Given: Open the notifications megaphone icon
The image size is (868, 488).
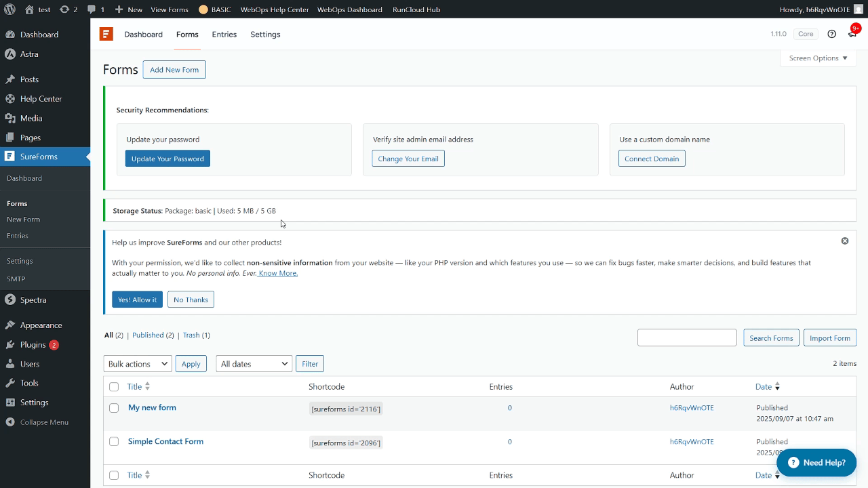Looking at the screenshot, I should tap(852, 34).
